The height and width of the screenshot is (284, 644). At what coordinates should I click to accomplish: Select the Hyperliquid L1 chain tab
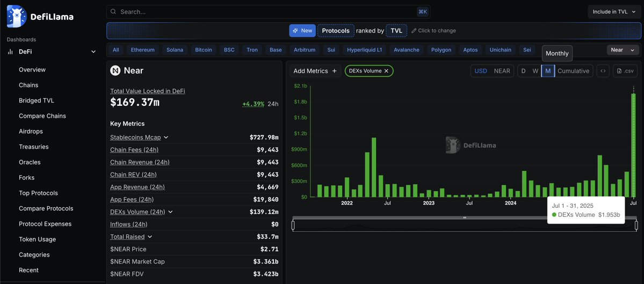coord(364,50)
